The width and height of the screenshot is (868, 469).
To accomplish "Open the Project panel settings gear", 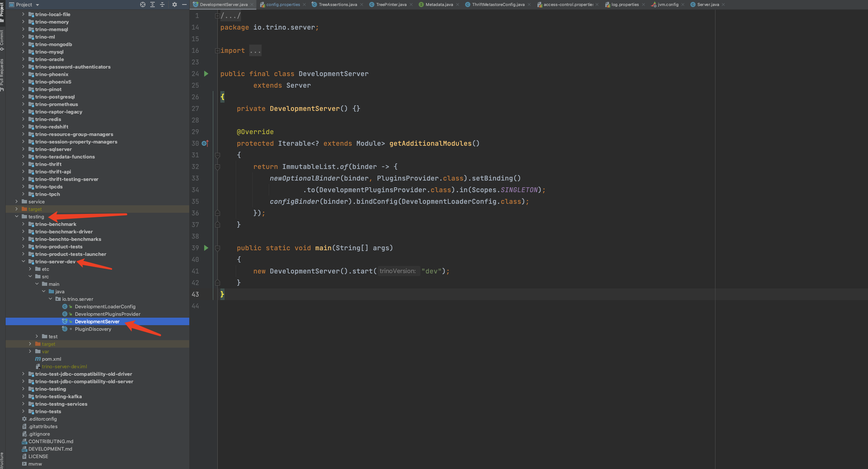I will pos(174,4).
